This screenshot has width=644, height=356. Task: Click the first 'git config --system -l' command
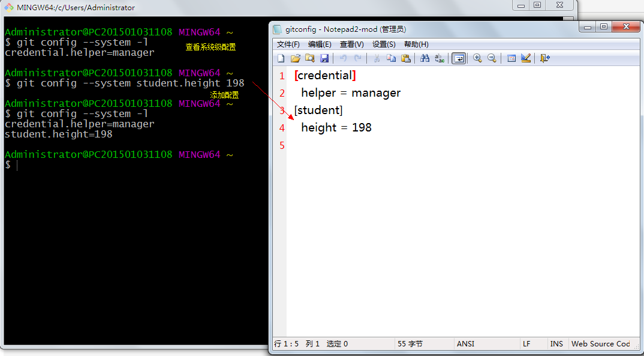(83, 43)
